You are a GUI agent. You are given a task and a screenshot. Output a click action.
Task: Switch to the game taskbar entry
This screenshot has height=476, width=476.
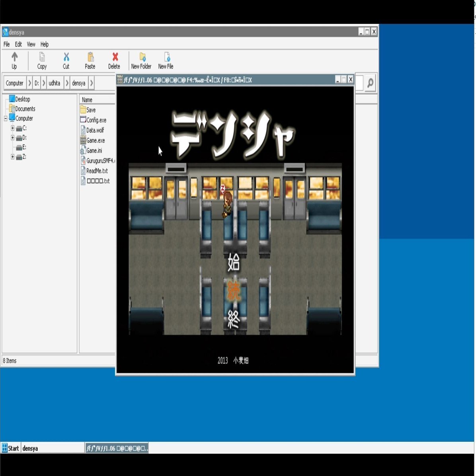pos(117,448)
